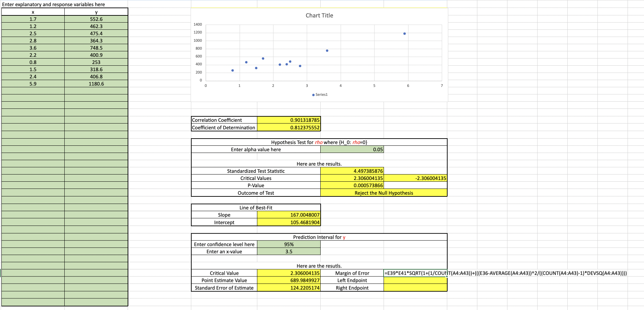The height and width of the screenshot is (310, 644).
Task: Click the Point Estimate Value label
Action: click(224, 280)
